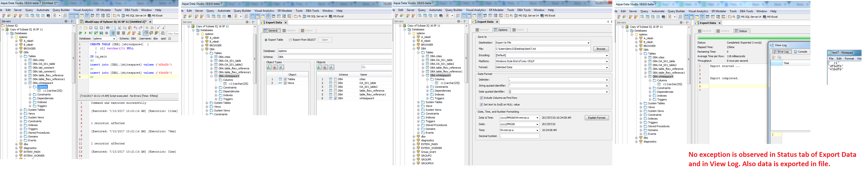Click the Copy icon between Cut and Paste

(x=125, y=28)
